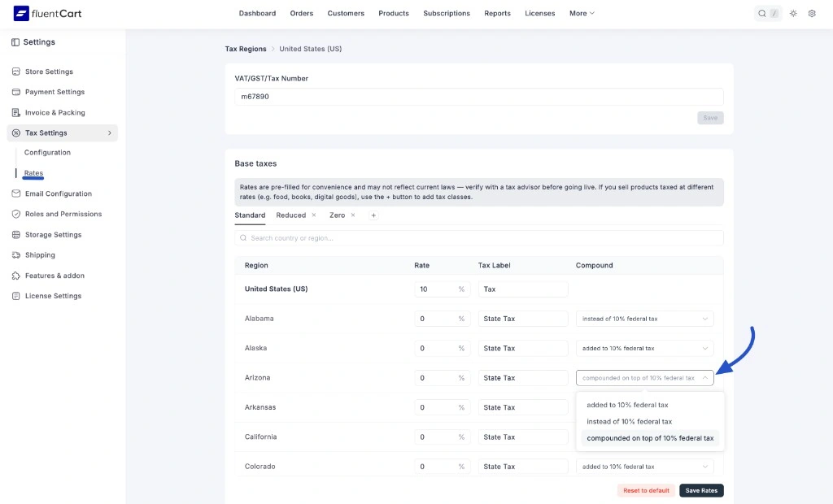This screenshot has width=833, height=504.
Task: Click the Settings sidebar panel icon
Action: 15,42
